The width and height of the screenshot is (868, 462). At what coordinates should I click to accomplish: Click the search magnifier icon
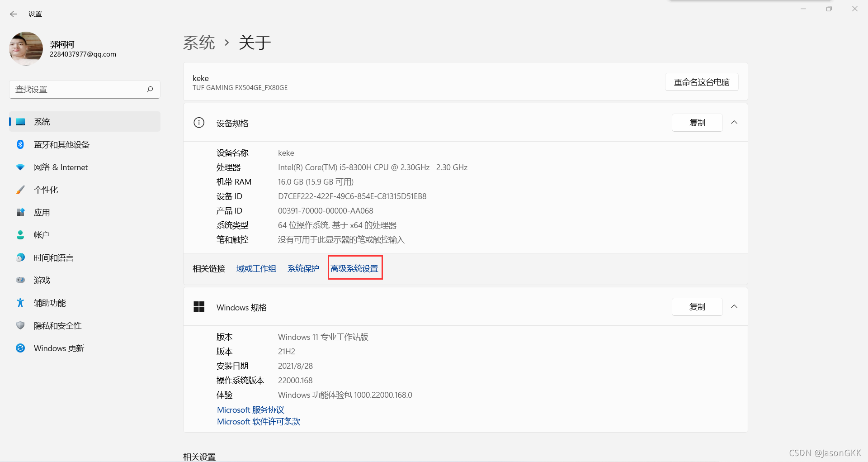coord(150,89)
